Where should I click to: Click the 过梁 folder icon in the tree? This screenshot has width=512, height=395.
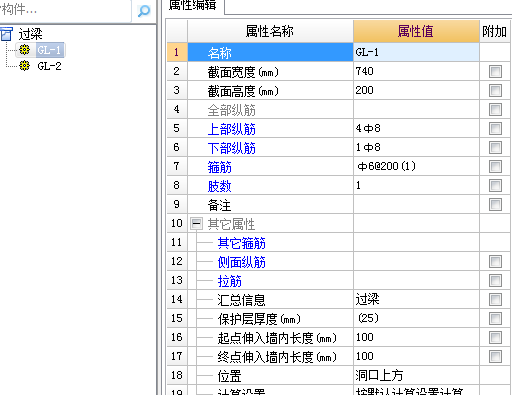(x=6, y=34)
